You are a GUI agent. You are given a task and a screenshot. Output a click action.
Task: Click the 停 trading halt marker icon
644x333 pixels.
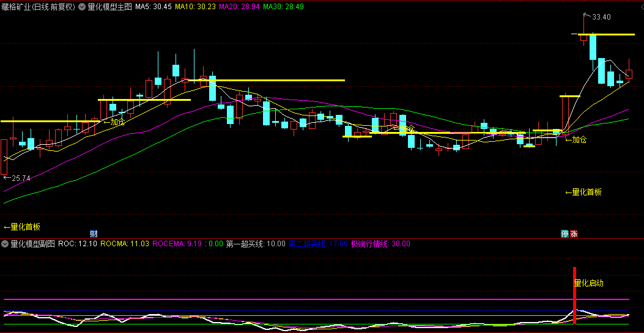565,233
